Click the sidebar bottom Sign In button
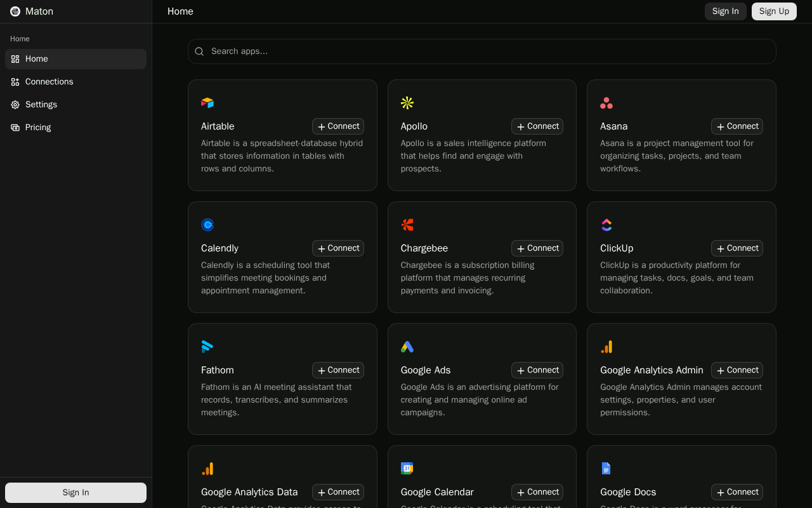812x508 pixels. pyautogui.click(x=75, y=493)
